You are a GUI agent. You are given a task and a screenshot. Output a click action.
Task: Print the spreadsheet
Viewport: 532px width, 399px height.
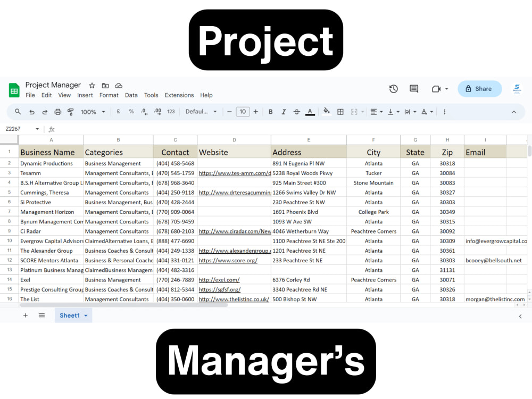(x=57, y=112)
